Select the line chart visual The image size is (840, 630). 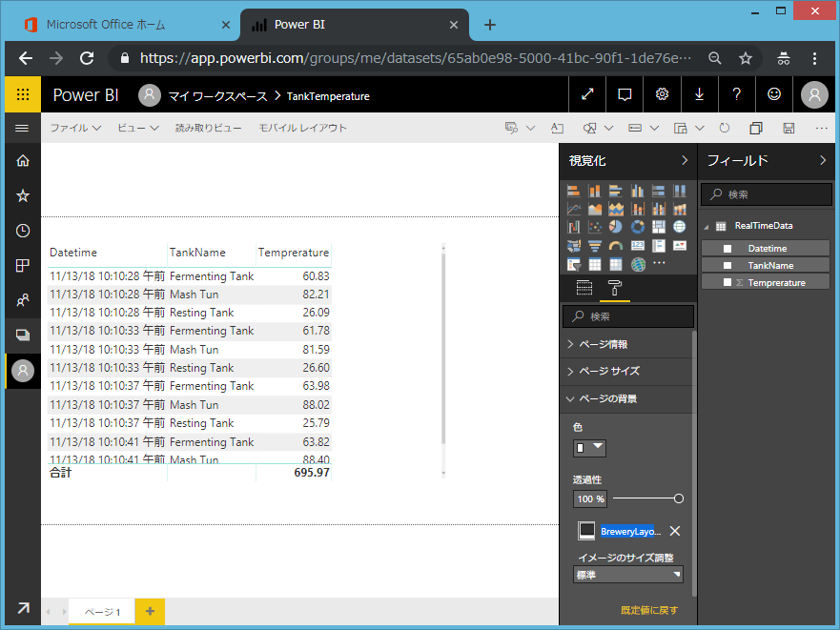[573, 209]
